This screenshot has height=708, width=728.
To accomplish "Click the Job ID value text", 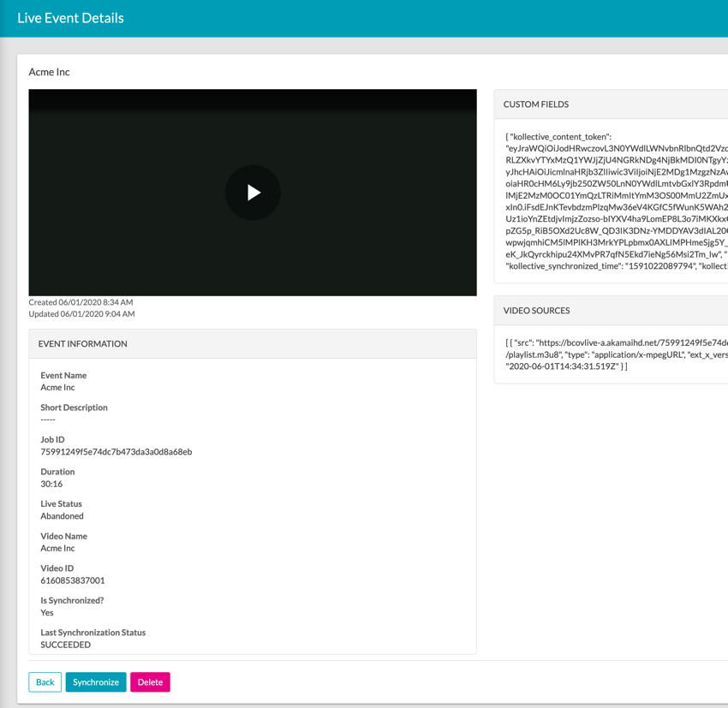I will (116, 452).
